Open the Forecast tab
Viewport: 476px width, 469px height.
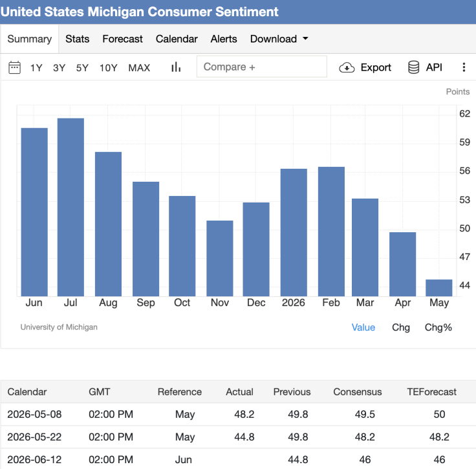[x=122, y=39]
